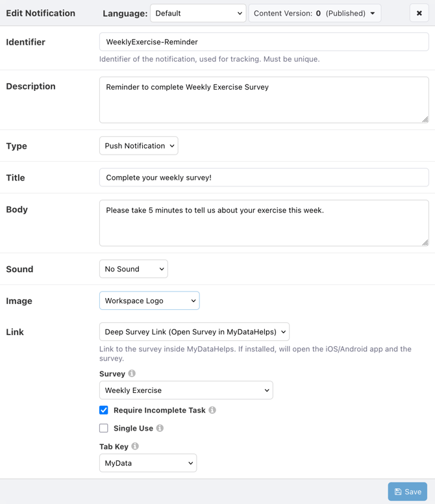435x504 pixels.
Task: Grab the Description textarea resize handle
Action: click(425, 120)
